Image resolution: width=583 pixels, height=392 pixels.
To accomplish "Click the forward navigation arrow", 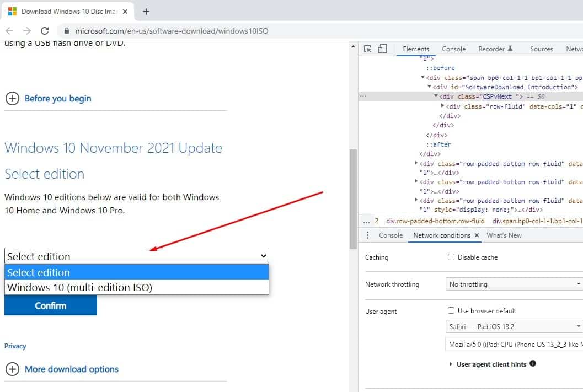I will 27,31.
